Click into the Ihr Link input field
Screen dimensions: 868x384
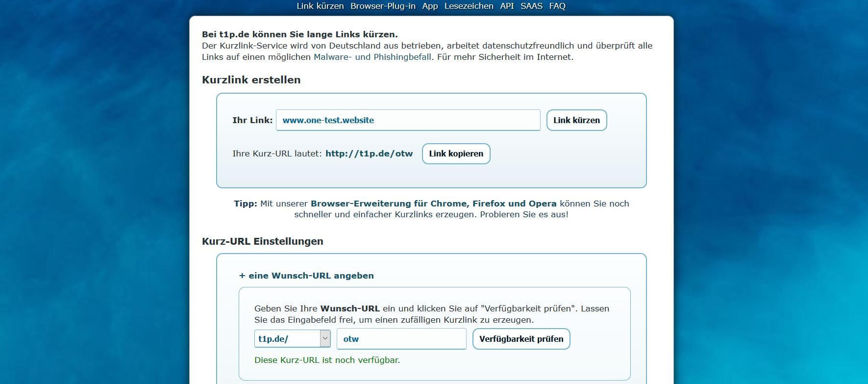[x=408, y=120]
